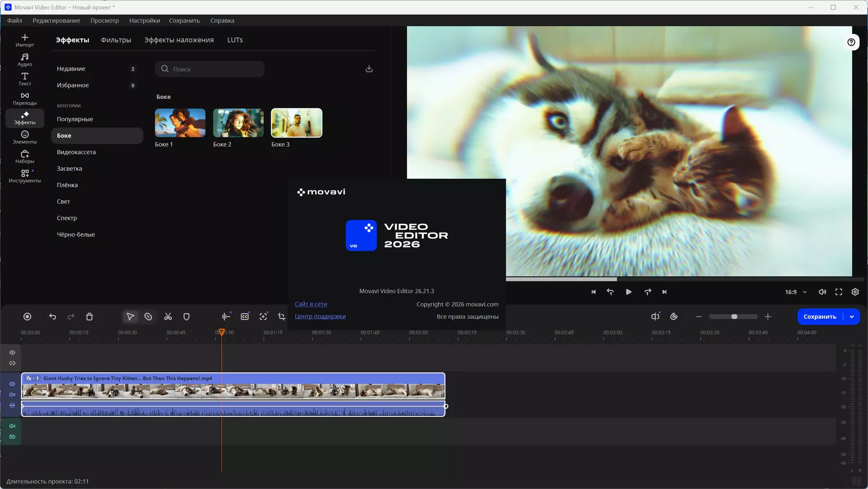Click the timeline zoom slider handle

tap(734, 316)
